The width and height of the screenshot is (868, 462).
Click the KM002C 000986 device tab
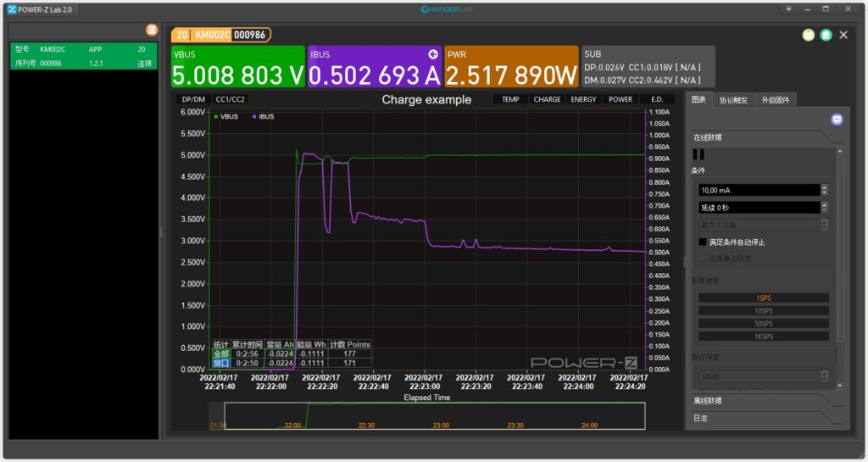(x=221, y=35)
